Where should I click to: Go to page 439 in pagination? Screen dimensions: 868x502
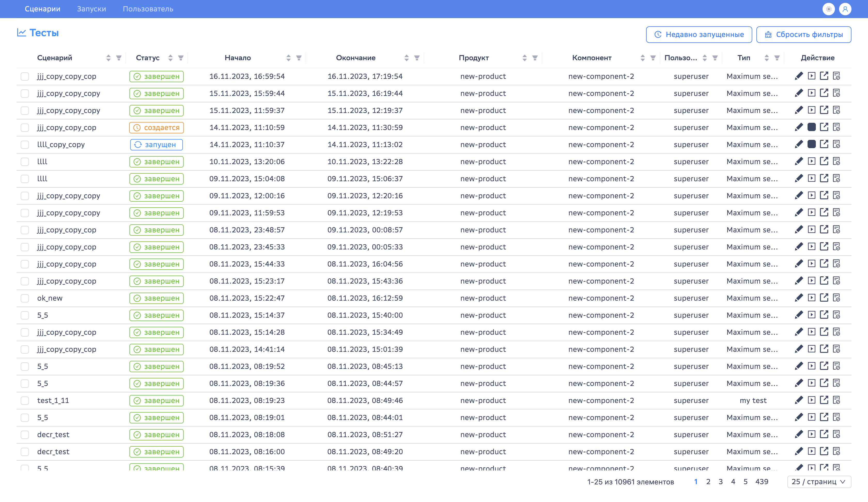762,482
